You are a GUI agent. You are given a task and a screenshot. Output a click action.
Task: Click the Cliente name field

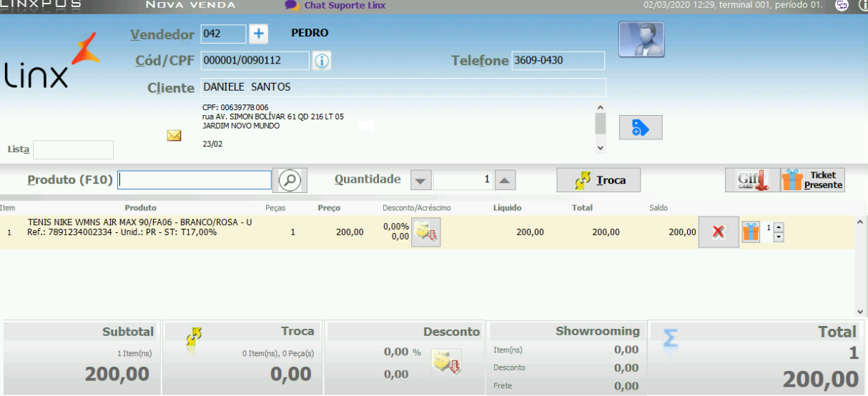click(x=403, y=87)
